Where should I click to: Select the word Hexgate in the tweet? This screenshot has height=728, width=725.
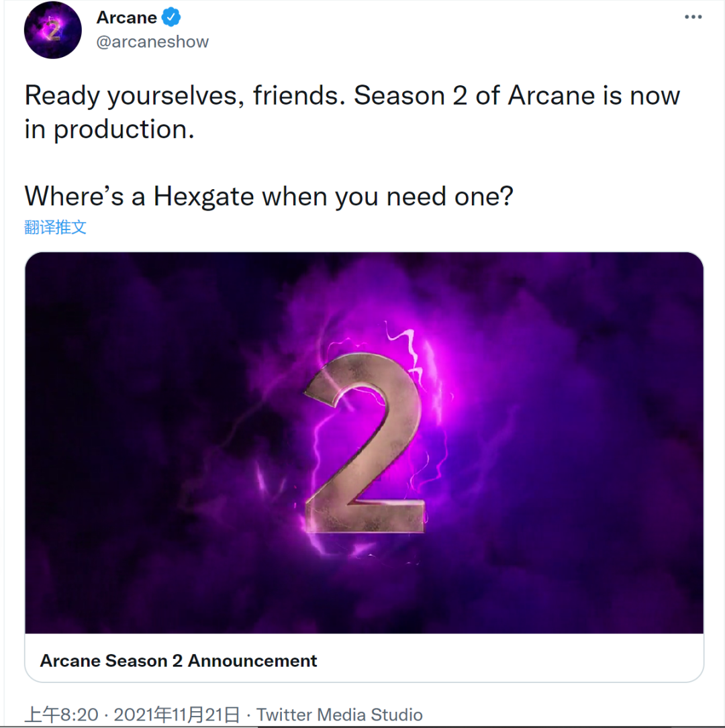point(204,197)
